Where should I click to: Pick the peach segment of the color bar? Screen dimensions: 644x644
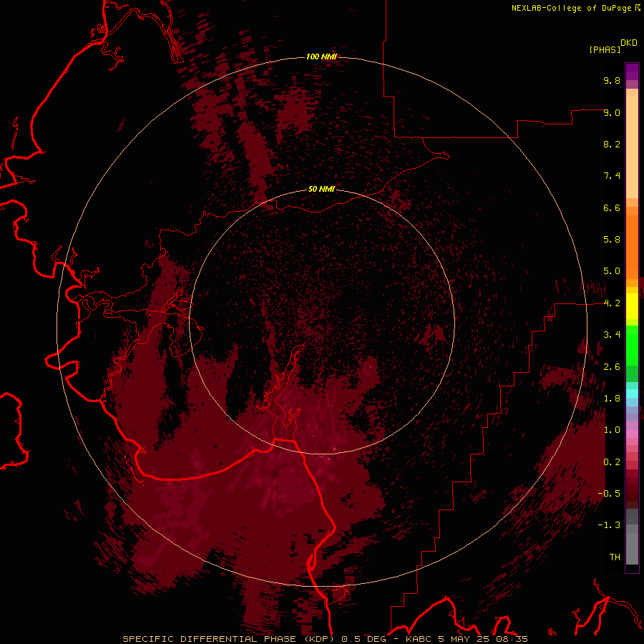point(632,147)
